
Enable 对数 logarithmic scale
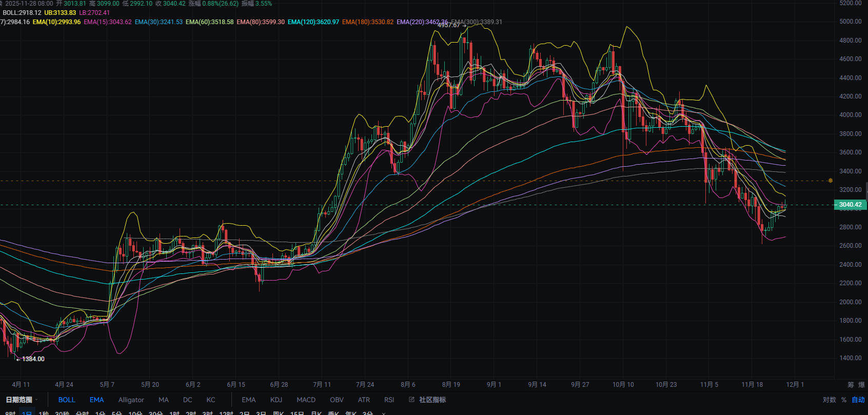point(829,400)
